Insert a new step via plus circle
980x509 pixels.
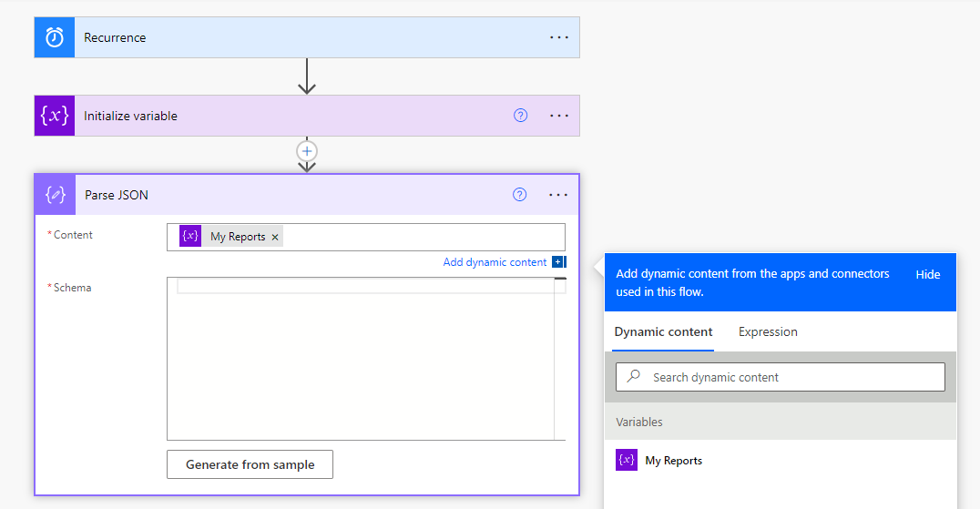(307, 151)
